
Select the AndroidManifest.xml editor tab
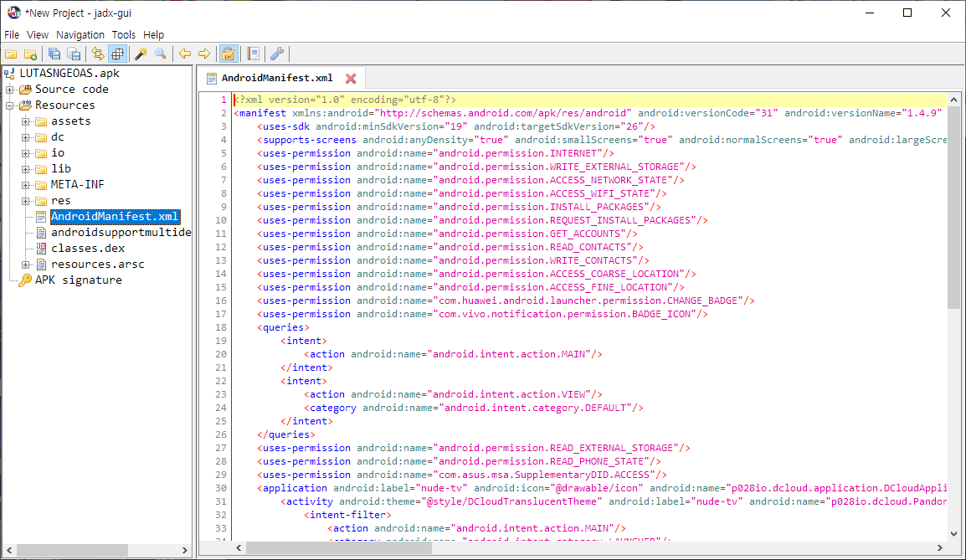(x=276, y=78)
